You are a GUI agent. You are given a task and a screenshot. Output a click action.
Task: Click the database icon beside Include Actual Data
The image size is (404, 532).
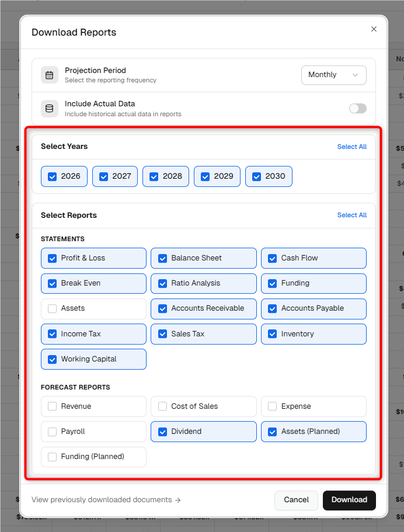pyautogui.click(x=50, y=109)
